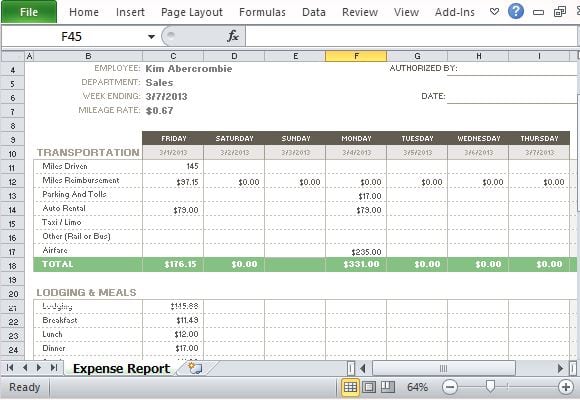Select highlighted column F header
This screenshot has height=400, width=580.
[x=356, y=56]
